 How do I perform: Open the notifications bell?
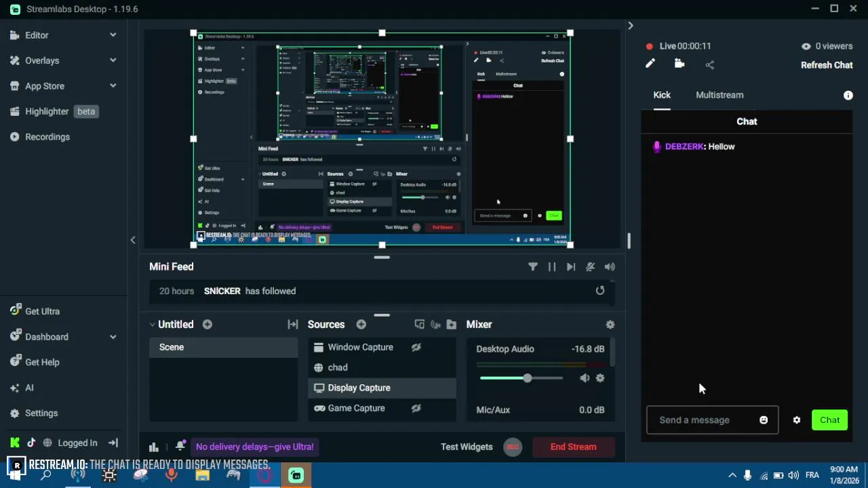pos(180,446)
